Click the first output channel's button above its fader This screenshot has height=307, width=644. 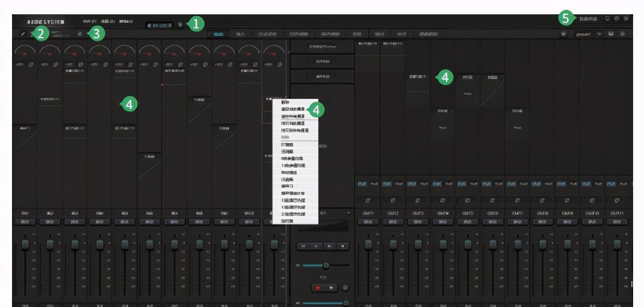coord(368,222)
